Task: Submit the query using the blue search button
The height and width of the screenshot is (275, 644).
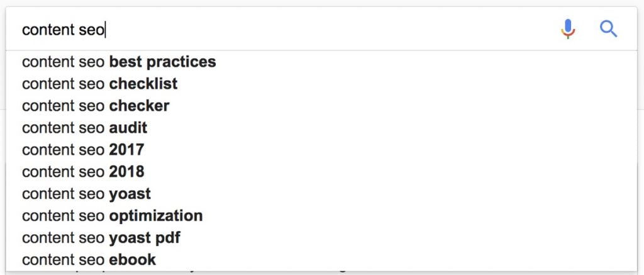Action: click(x=608, y=29)
